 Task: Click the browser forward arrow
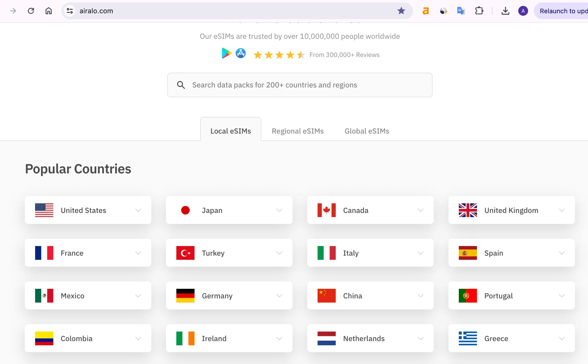[x=13, y=11]
